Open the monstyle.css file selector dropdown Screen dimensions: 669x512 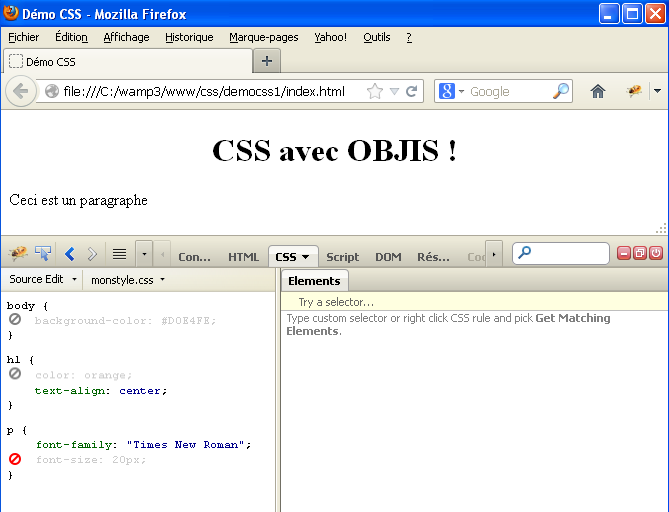[x=128, y=280]
